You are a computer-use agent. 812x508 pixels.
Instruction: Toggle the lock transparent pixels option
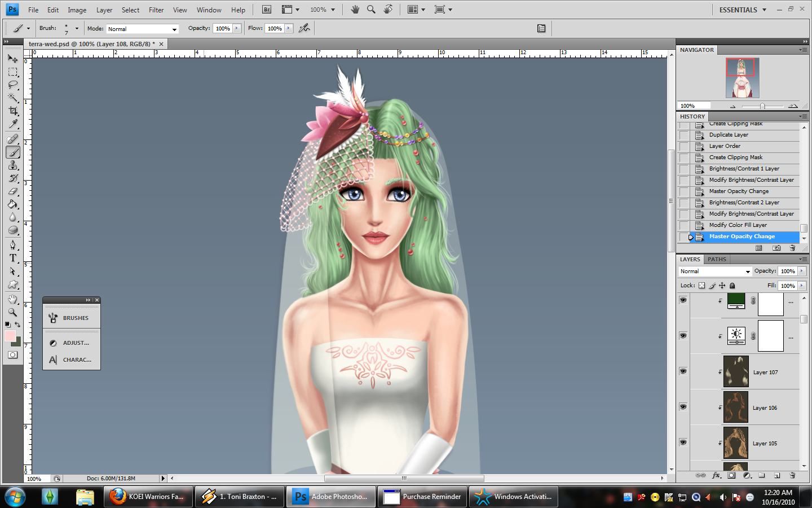tap(701, 286)
